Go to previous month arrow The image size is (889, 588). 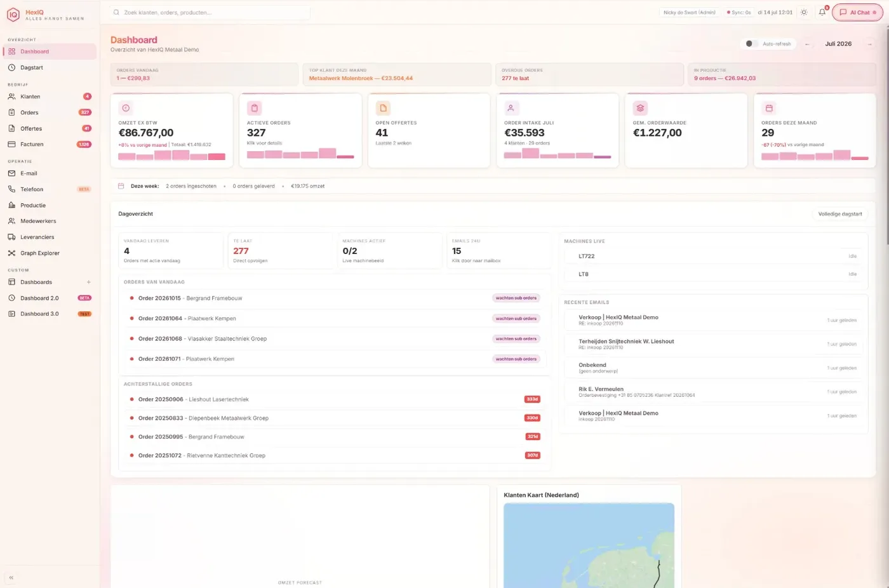(x=807, y=44)
